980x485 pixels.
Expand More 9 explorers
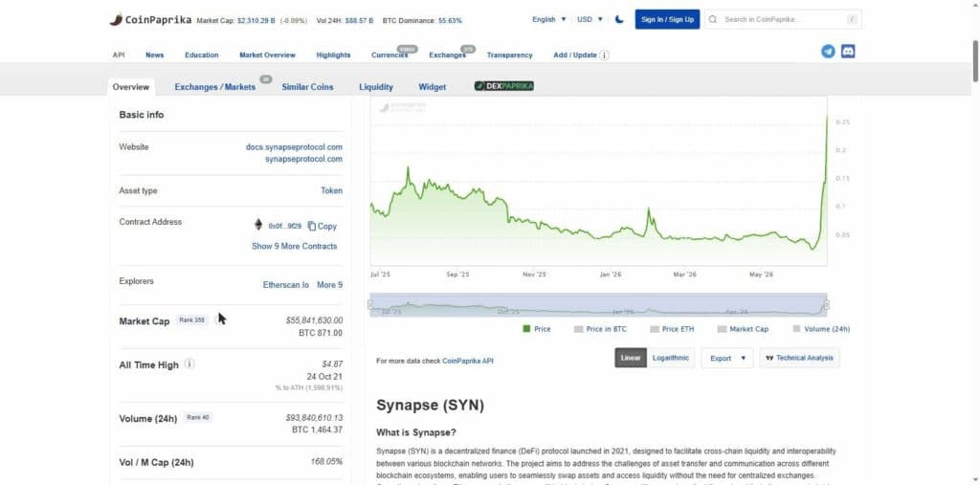[330, 285]
